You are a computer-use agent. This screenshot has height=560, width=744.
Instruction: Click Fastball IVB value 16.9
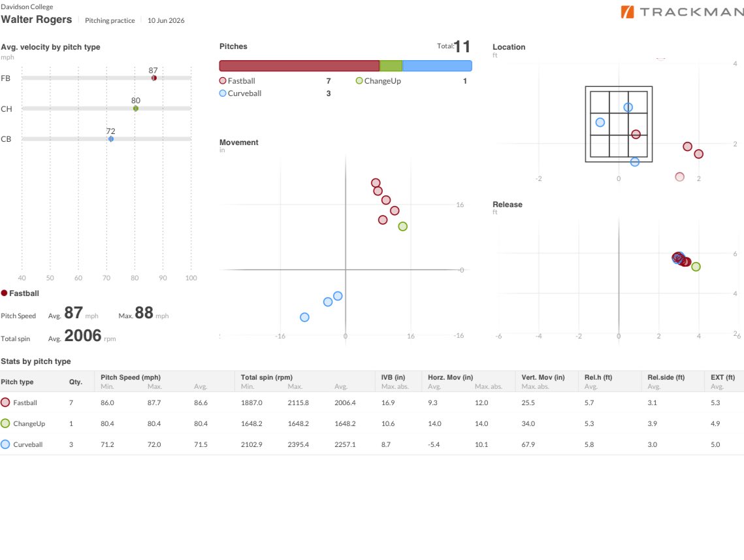coord(388,403)
